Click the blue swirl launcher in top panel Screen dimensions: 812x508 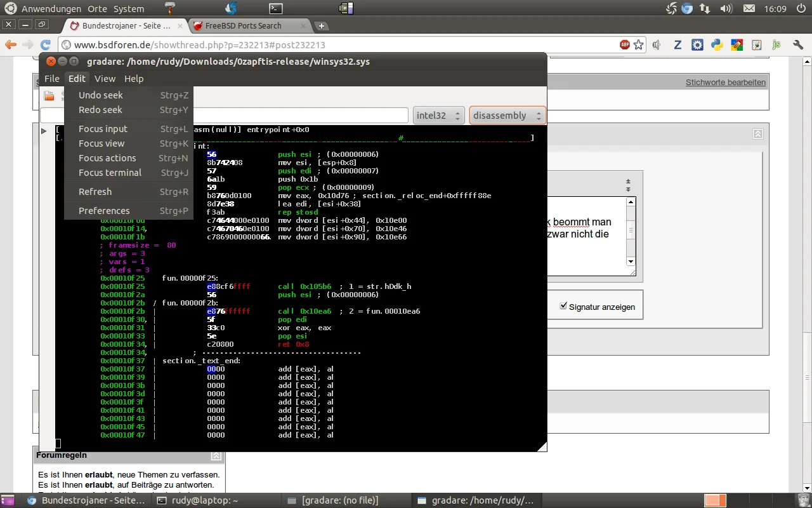(x=232, y=8)
